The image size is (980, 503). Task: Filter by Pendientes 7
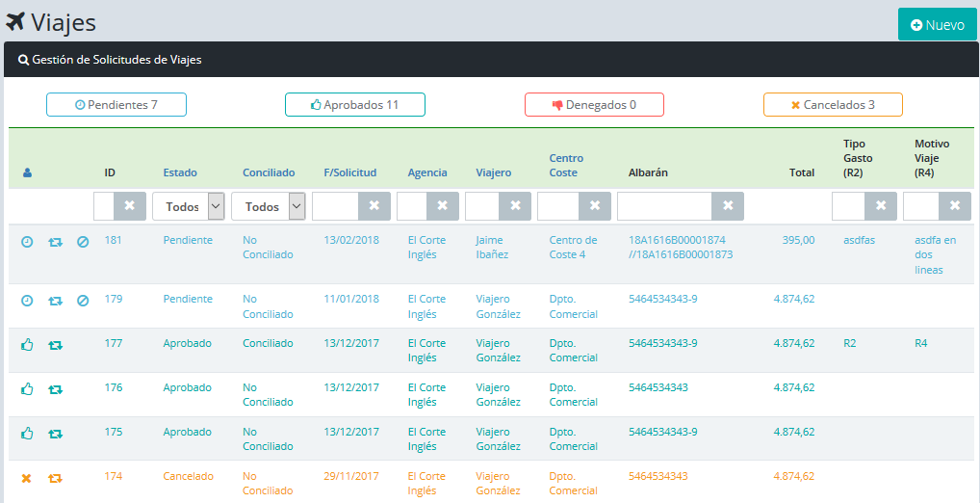point(116,104)
